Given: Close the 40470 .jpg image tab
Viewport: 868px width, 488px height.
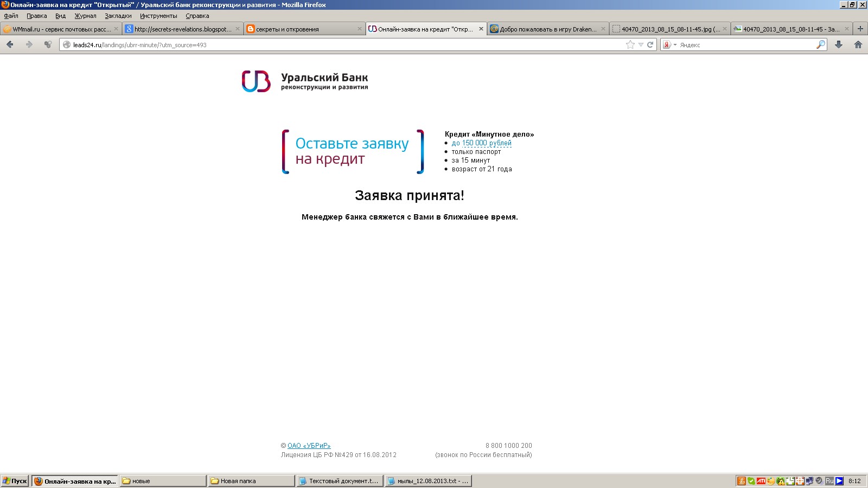Looking at the screenshot, I should click(724, 29).
